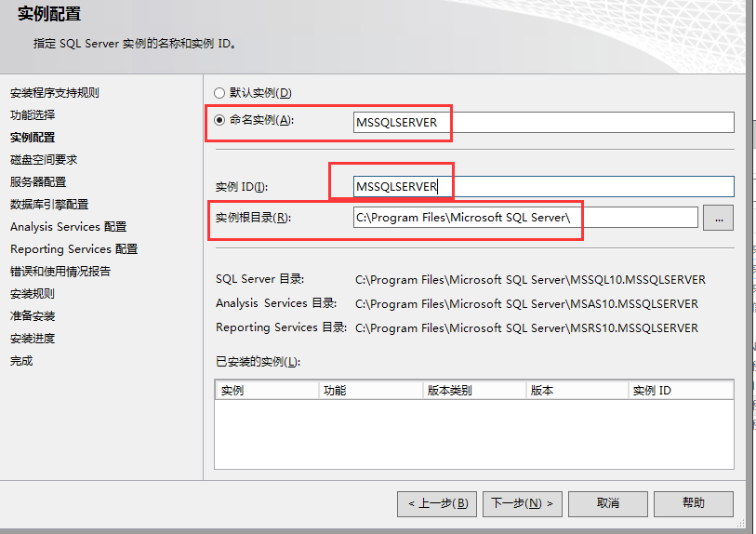The image size is (756, 534).
Task: Select 实例配置 step in sidebar
Action: (33, 138)
